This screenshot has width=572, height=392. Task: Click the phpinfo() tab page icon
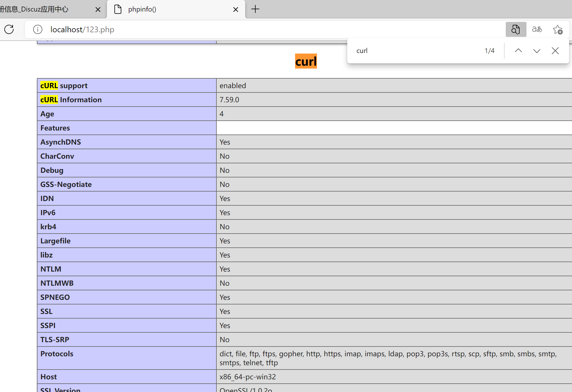[x=118, y=9]
